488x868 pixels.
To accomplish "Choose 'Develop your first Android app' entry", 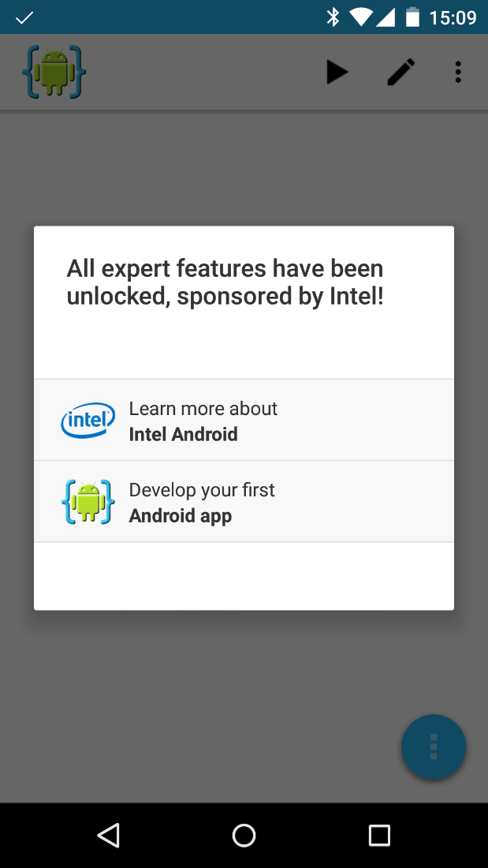I will pos(244,502).
